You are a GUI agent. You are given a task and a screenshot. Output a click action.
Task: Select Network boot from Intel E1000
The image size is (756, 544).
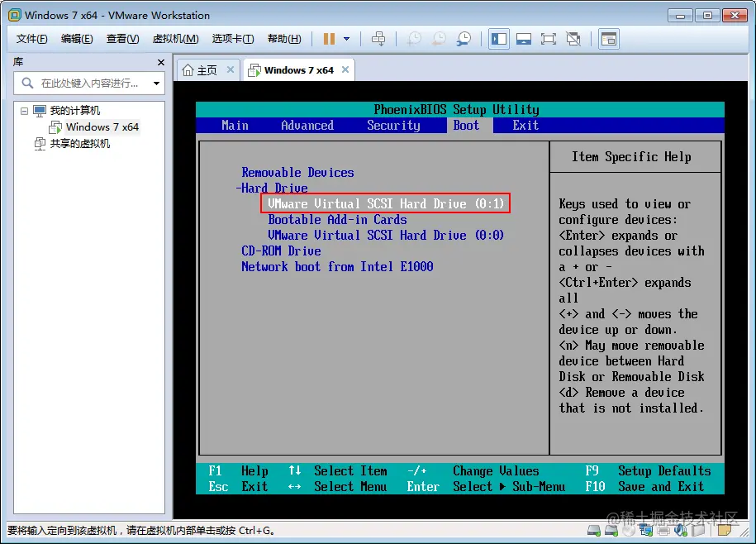[x=337, y=266]
